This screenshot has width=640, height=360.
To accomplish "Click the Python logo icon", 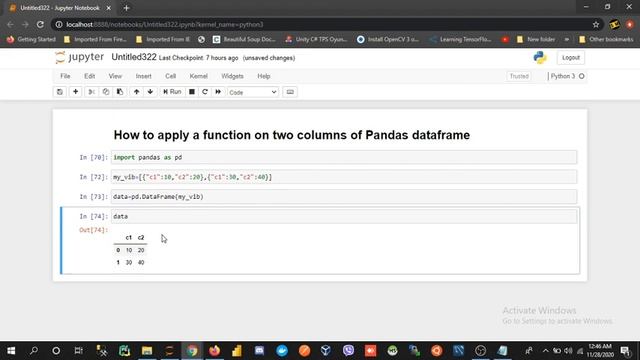I will (540, 58).
